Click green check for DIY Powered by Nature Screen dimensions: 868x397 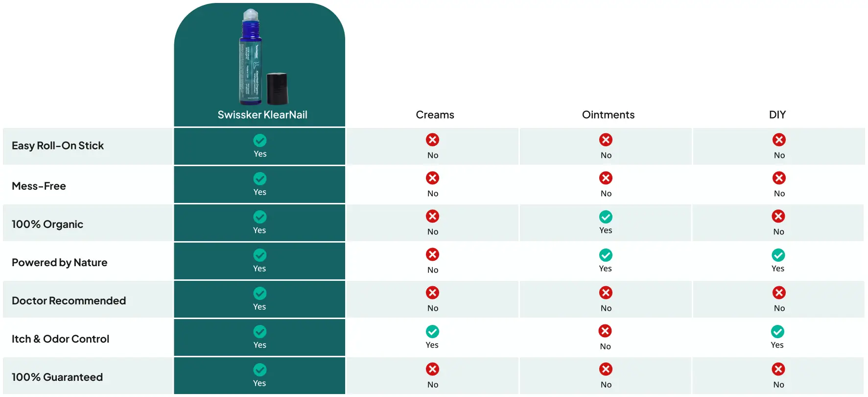pos(778,255)
